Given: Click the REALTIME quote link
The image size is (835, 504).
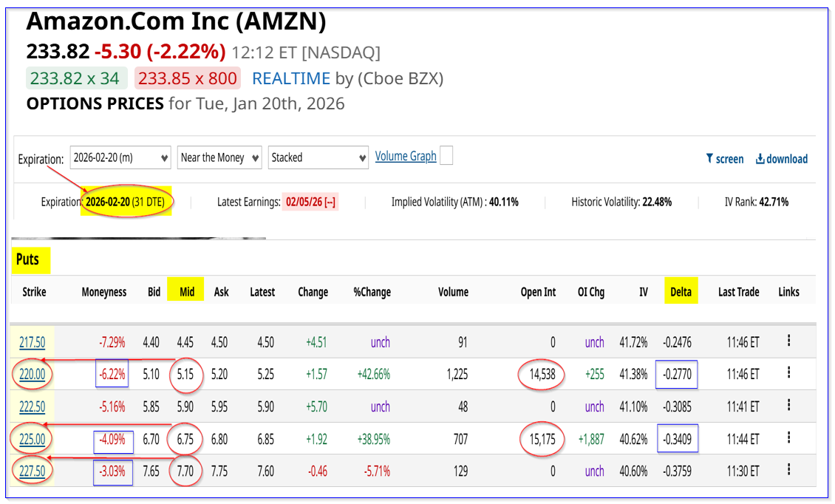Looking at the screenshot, I should (x=291, y=78).
